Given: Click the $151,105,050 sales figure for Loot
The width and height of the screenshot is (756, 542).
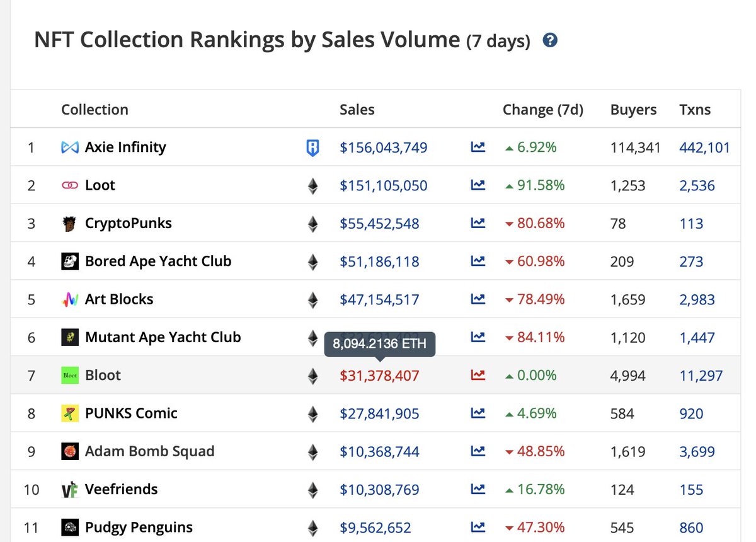Looking at the screenshot, I should click(384, 186).
